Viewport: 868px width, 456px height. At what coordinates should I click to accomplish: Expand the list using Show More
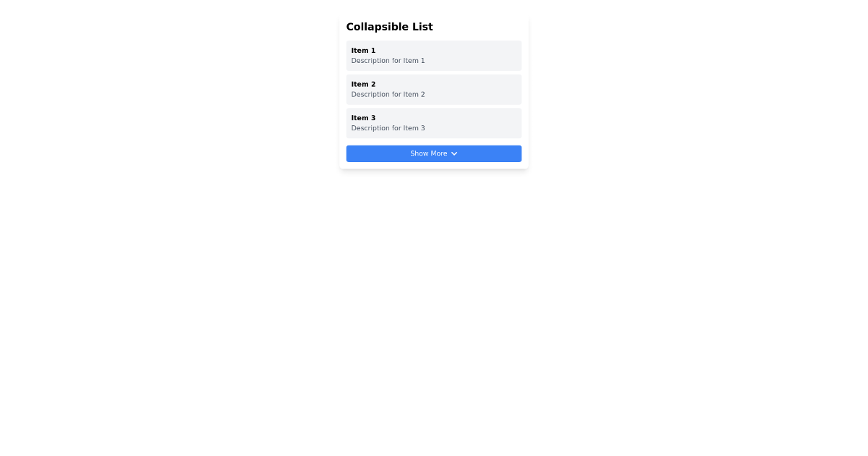tap(434, 153)
